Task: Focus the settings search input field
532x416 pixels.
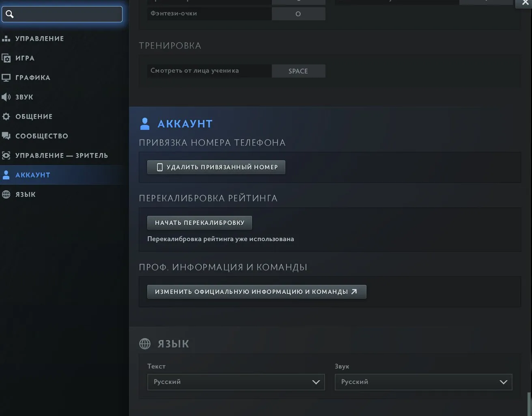Action: click(x=62, y=14)
